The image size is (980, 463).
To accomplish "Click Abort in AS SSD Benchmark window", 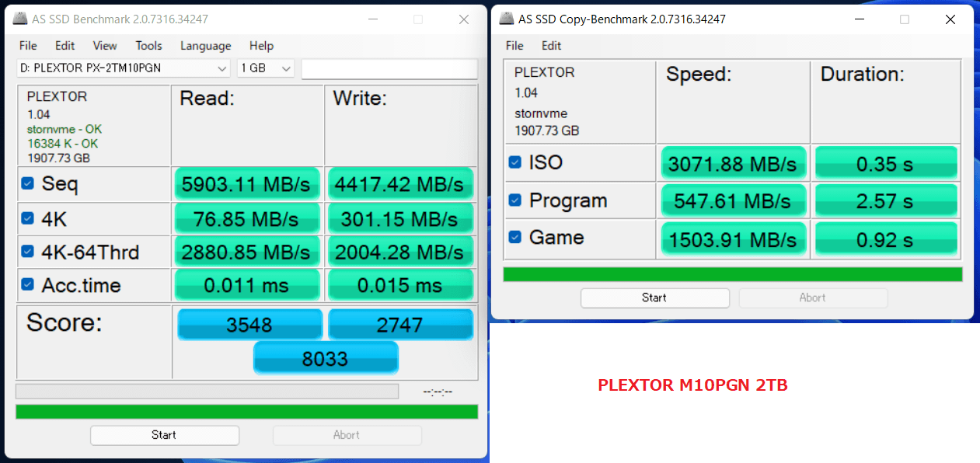I will 347,435.
